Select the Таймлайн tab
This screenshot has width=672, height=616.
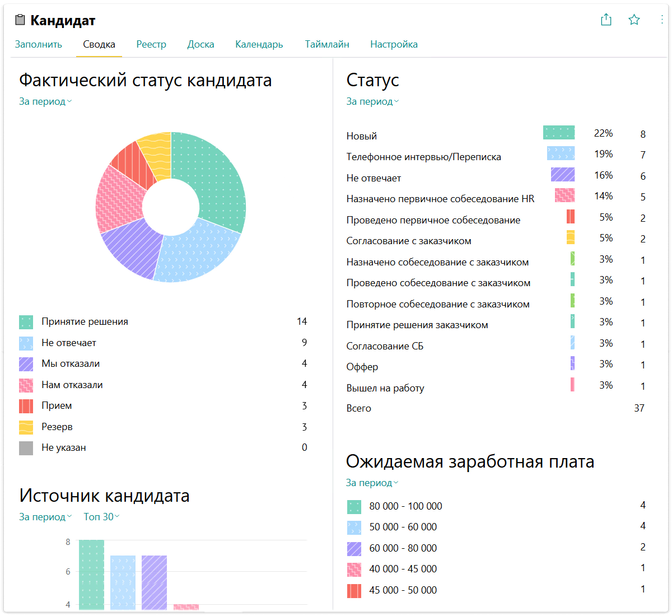[x=327, y=44]
